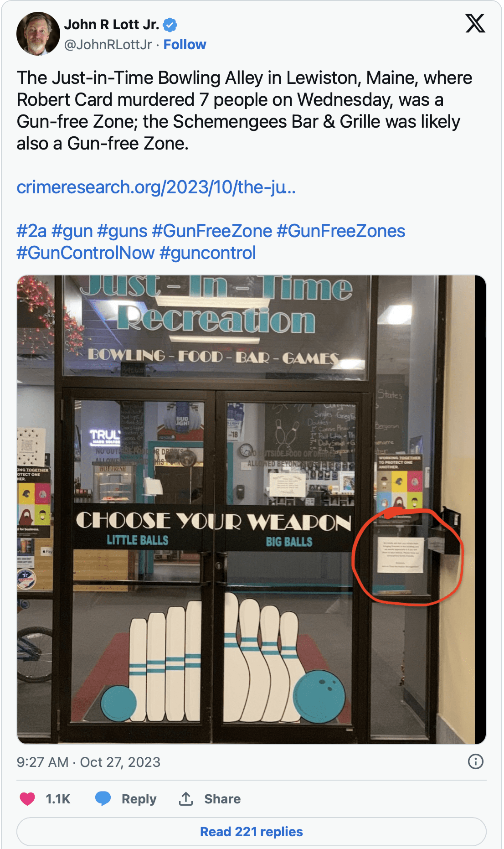This screenshot has width=504, height=849.
Task: Open the #2a hashtag
Action: pos(32,231)
